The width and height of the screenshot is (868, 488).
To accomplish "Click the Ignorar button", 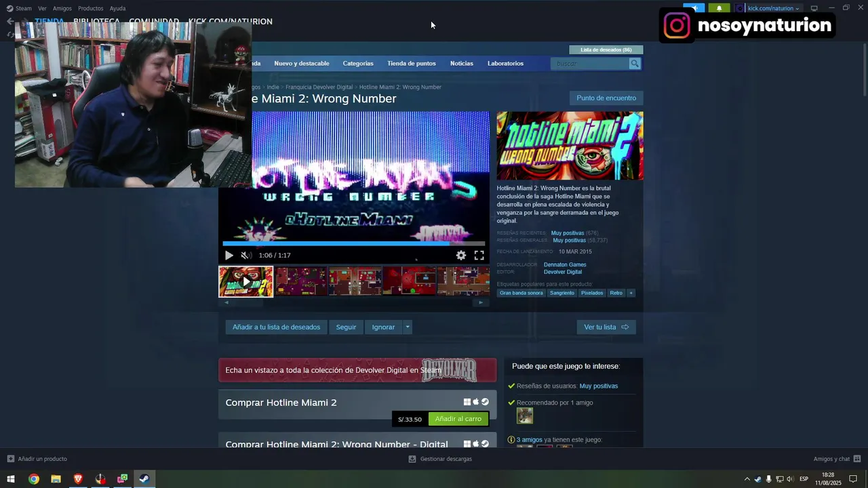I will (383, 327).
